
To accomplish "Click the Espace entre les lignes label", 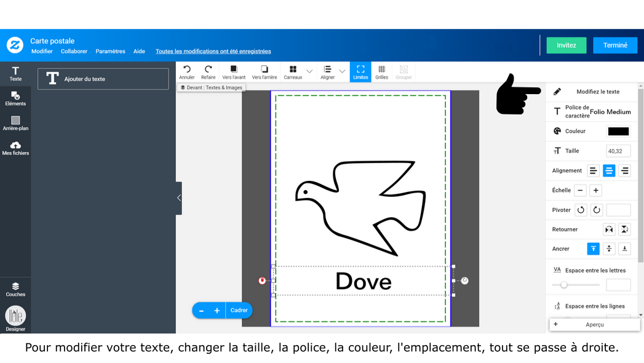I will 595,306.
